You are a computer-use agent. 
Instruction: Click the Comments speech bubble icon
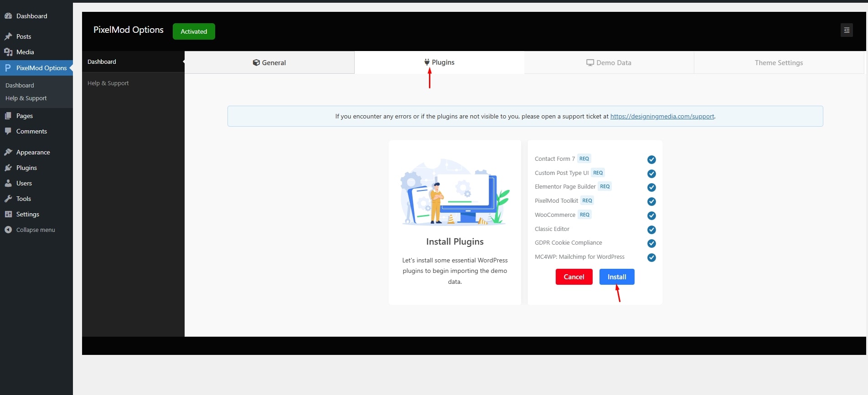8,131
